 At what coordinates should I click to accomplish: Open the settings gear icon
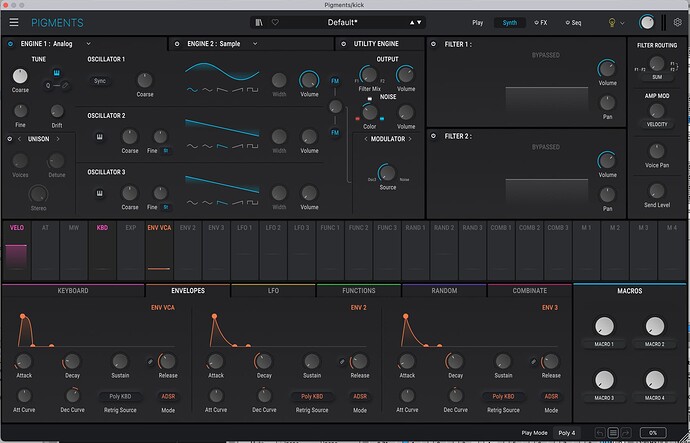coord(678,22)
